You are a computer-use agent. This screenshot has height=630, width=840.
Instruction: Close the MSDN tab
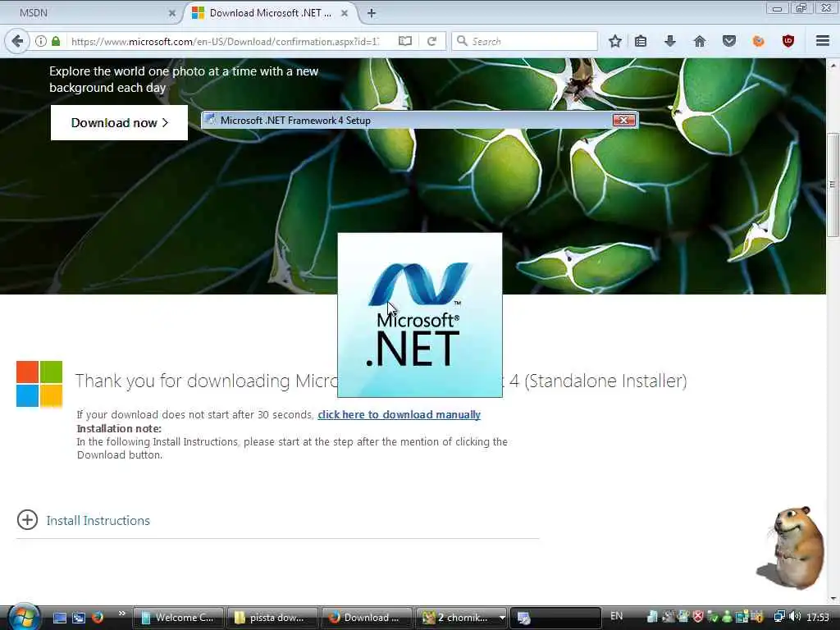pos(172,13)
